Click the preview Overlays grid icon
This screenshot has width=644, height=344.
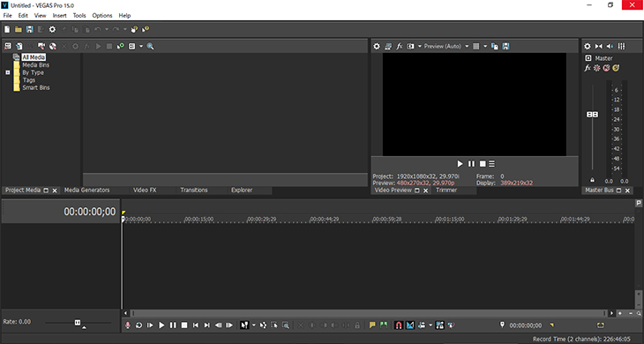pos(476,47)
